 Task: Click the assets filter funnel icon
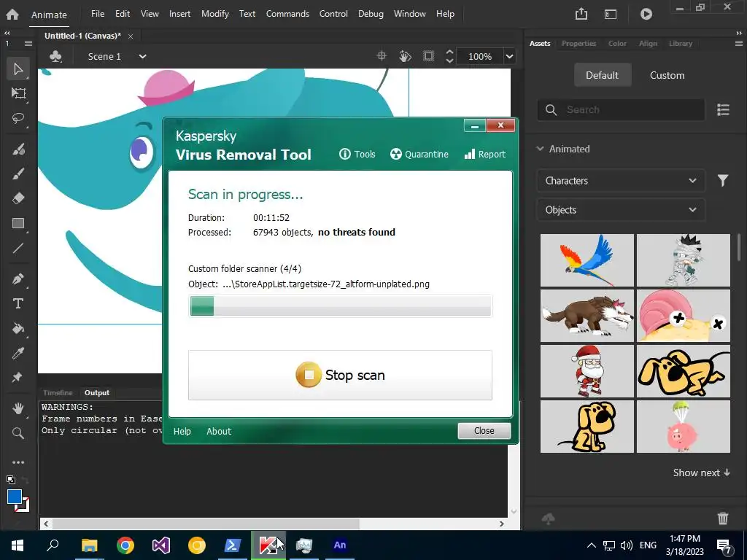point(723,181)
